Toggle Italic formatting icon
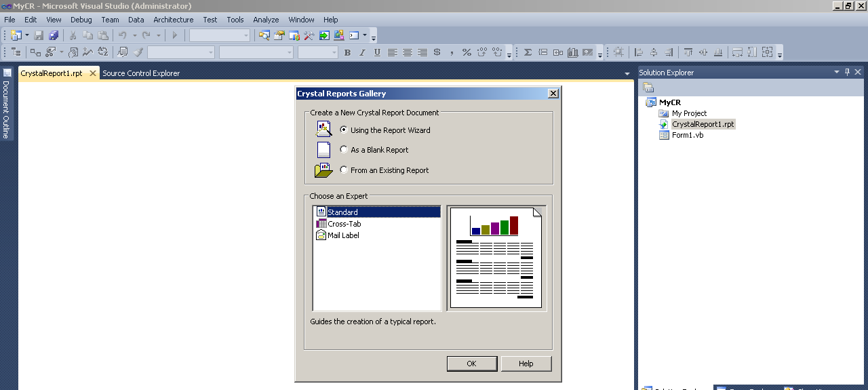Viewport: 868px width, 390px height. [x=362, y=52]
